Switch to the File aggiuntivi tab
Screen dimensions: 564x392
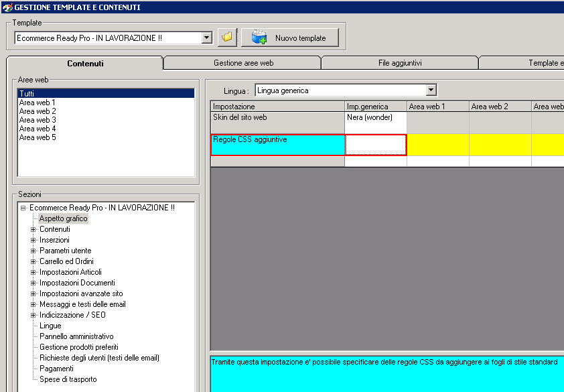pos(400,63)
